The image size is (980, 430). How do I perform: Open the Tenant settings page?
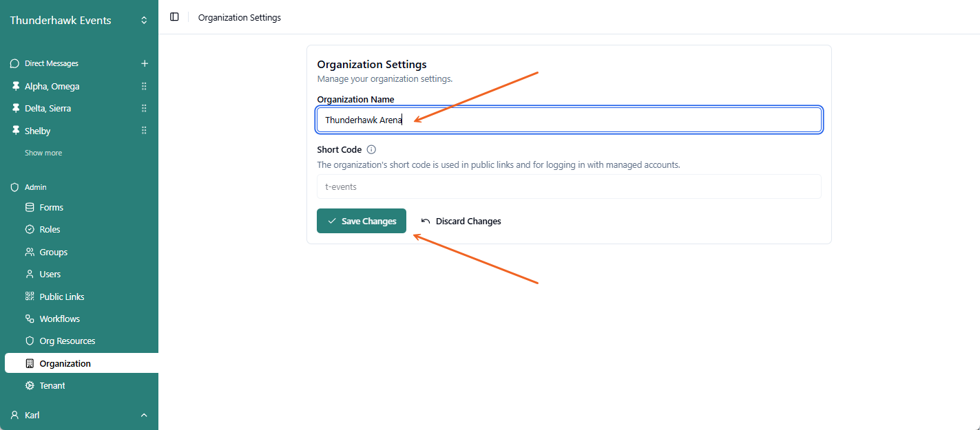[52, 385]
